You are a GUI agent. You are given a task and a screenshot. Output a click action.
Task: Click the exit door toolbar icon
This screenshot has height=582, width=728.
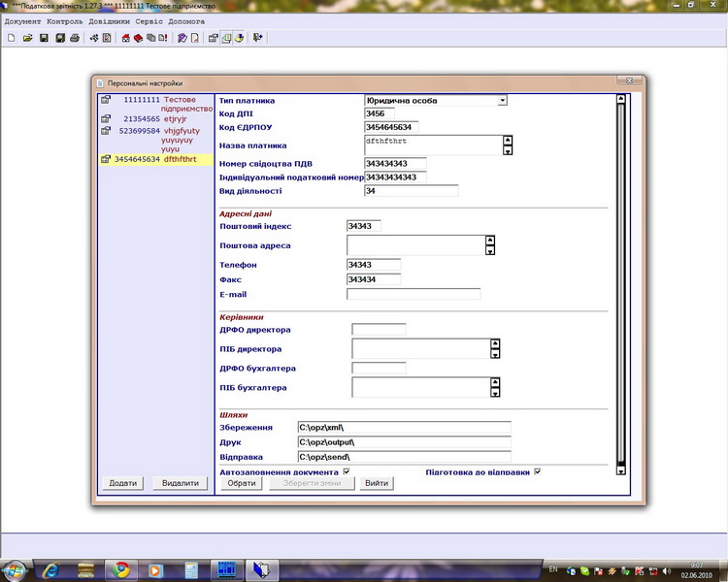click(258, 39)
